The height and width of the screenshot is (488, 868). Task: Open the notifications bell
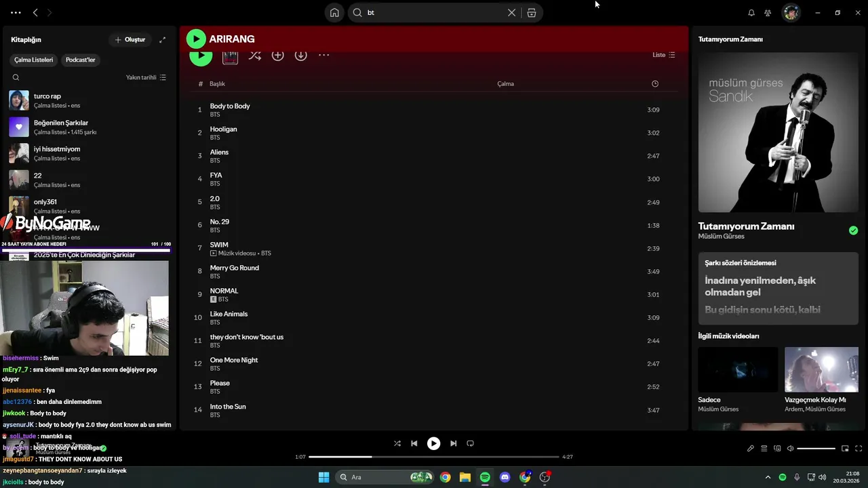[751, 12]
